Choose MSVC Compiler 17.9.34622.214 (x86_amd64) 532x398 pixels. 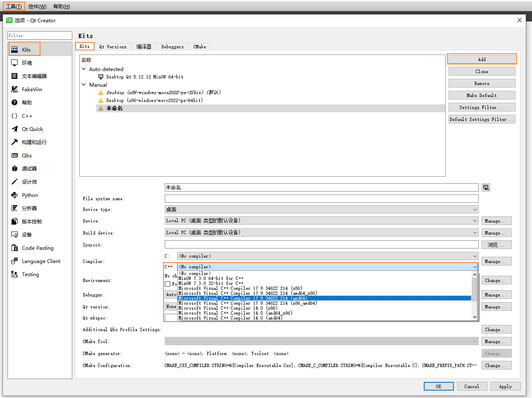324,303
